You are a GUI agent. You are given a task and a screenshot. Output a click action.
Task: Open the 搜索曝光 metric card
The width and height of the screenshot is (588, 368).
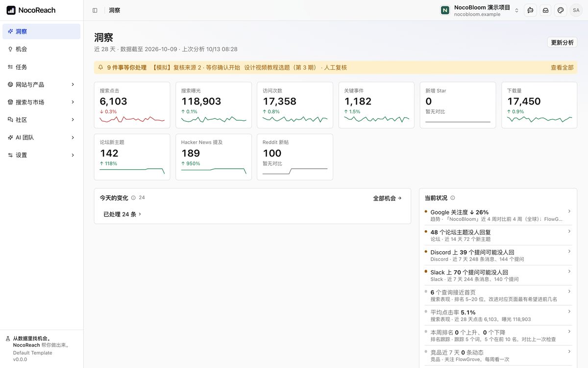(214, 105)
